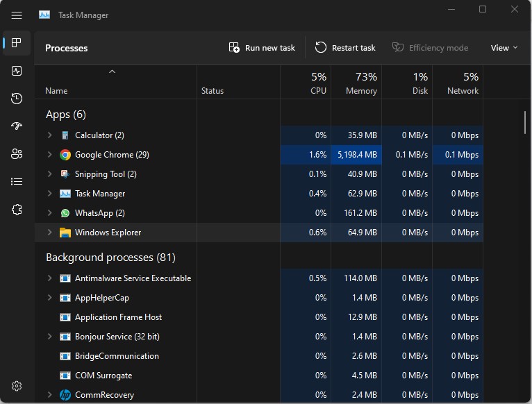This screenshot has width=532, height=404.
Task: Expand the Bonjour Service (32 bit) row
Action: pyautogui.click(x=49, y=336)
